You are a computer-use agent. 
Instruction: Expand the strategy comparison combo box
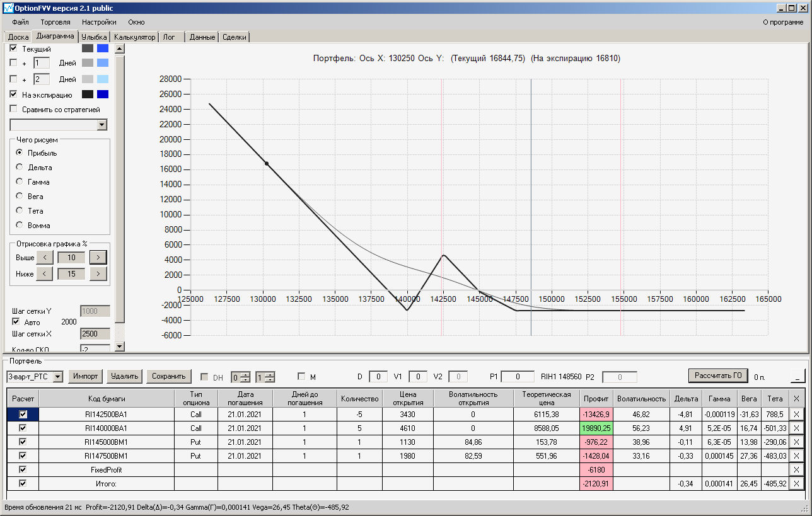coord(102,125)
